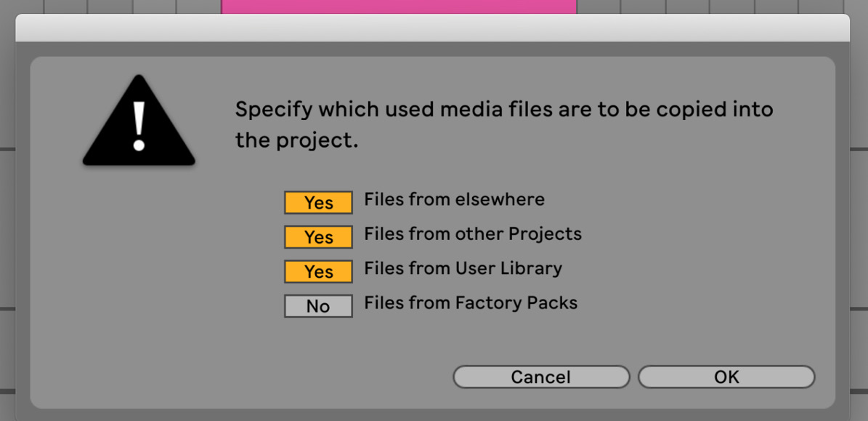The height and width of the screenshot is (421, 868).
Task: Click the 'Files from other Projects' label
Action: pos(473,234)
